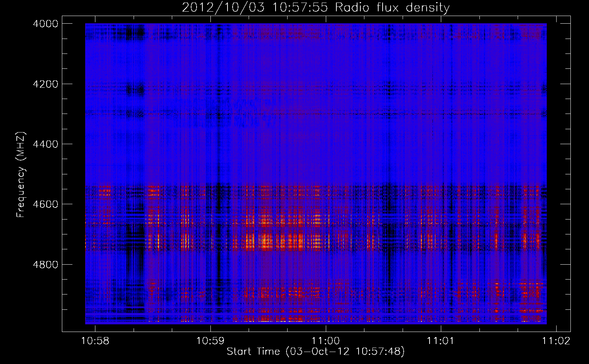The image size is (589, 364).
Task: Click the 'Frequency (MHZ)' axis label
Action: (x=21, y=175)
